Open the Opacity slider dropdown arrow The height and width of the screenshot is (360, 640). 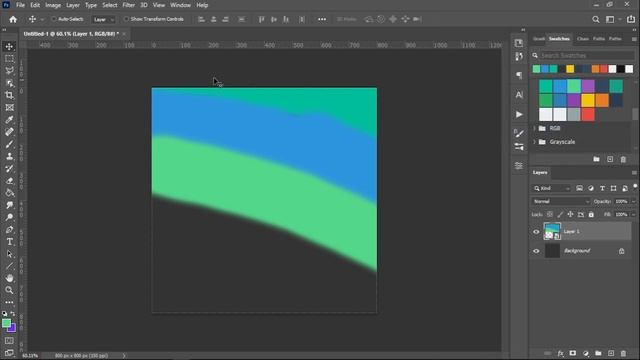pyautogui.click(x=633, y=201)
